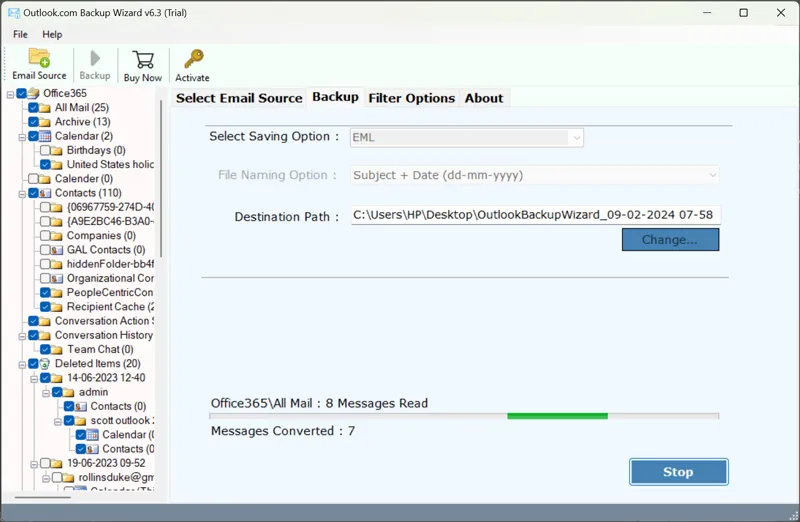Click the All Mail folder icon
Viewport: 800px width, 522px height.
45,108
